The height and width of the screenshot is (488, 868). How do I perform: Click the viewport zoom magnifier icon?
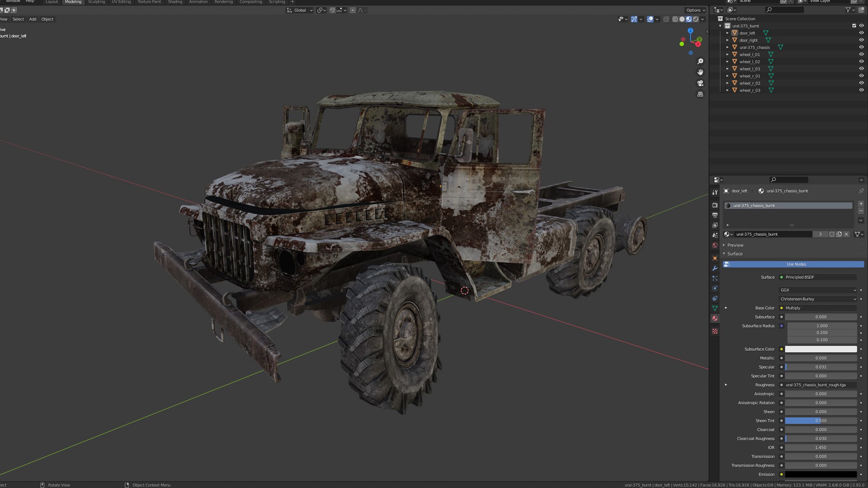coord(700,61)
